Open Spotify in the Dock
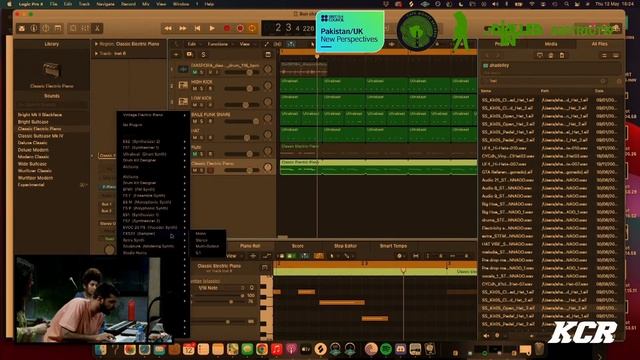 coord(386,349)
